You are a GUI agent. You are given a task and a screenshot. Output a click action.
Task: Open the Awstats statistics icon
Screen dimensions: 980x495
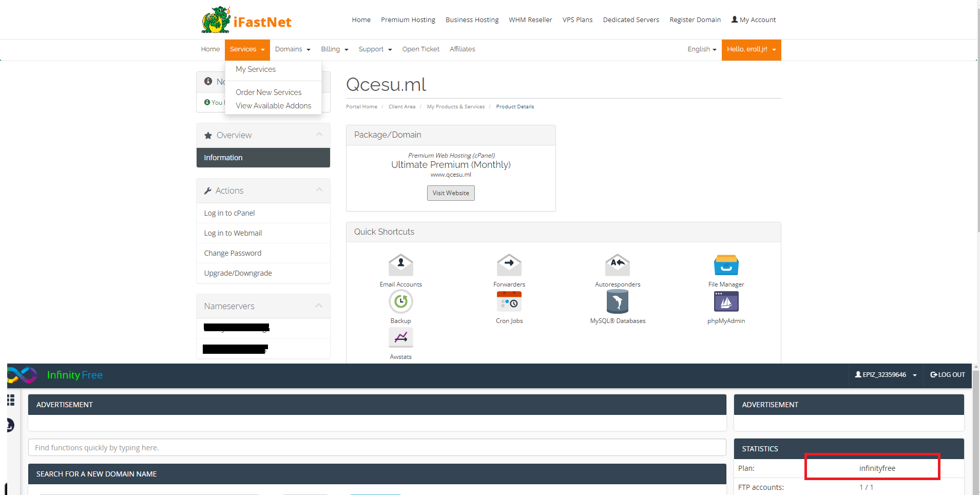[x=401, y=337]
